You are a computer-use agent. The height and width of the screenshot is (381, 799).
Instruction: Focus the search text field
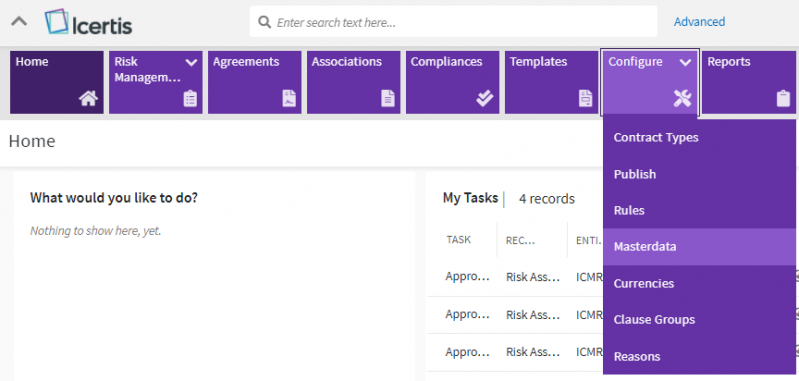click(453, 22)
